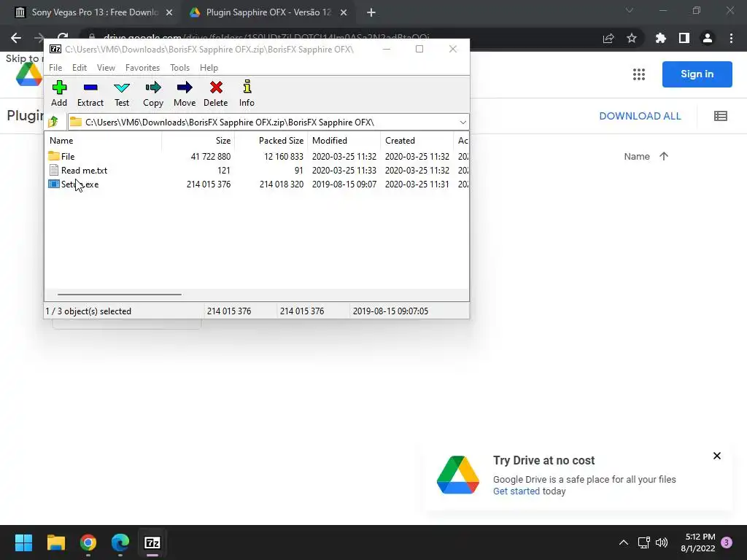Screen dimensions: 747x560
Task: Open Chrome extensions puzzle icon
Action: (660, 38)
